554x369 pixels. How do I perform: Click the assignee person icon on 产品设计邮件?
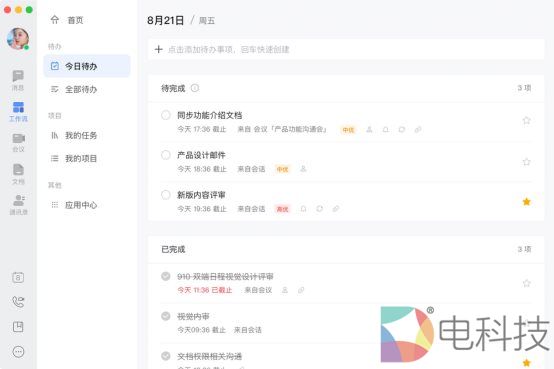click(303, 169)
